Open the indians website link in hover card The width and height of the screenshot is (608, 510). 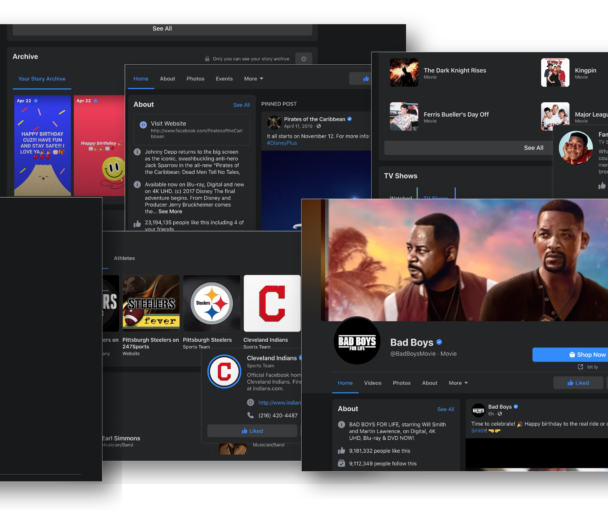click(279, 403)
